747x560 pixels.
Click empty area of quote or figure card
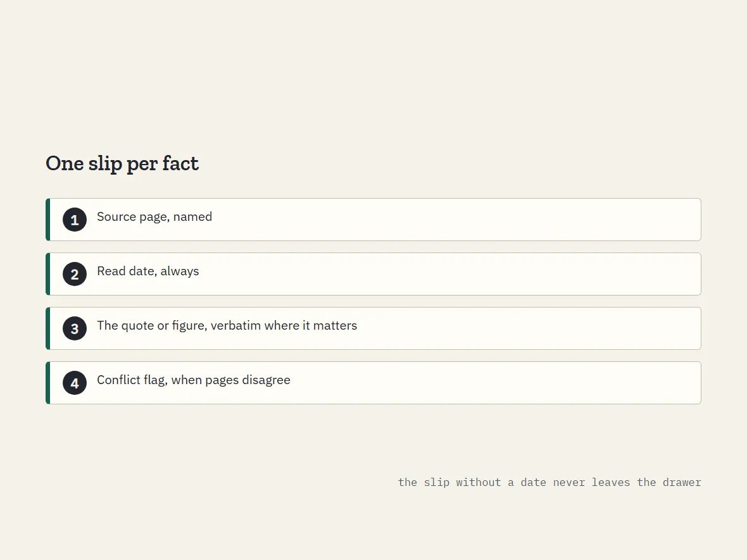(524, 328)
